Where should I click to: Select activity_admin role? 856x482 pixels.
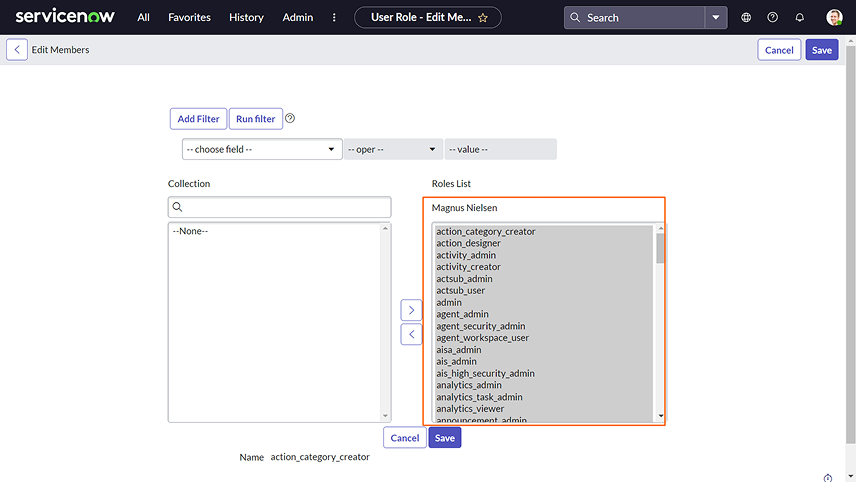[544, 255]
